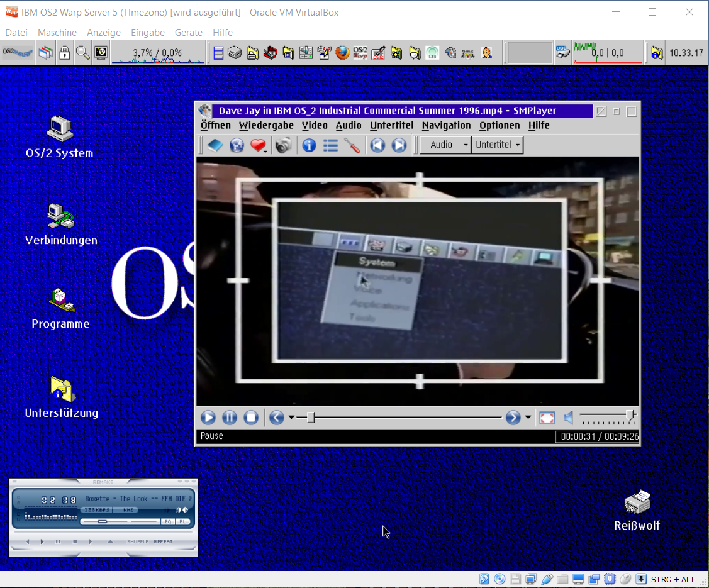709x588 pixels.
Task: Open the Video menu in SMPlayer
Action: [x=315, y=126]
